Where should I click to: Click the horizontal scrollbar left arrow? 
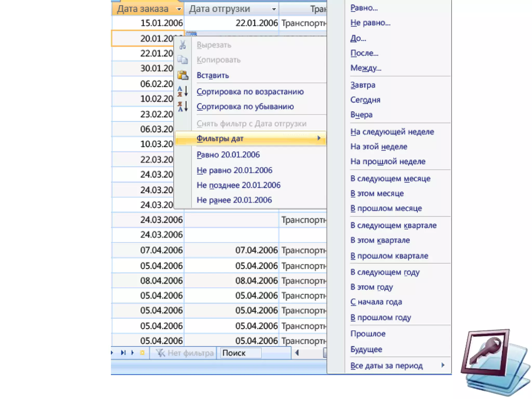pos(297,353)
